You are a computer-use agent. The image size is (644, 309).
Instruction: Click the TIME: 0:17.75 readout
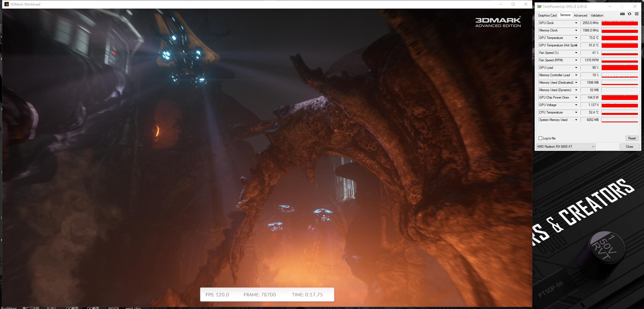tap(307, 295)
